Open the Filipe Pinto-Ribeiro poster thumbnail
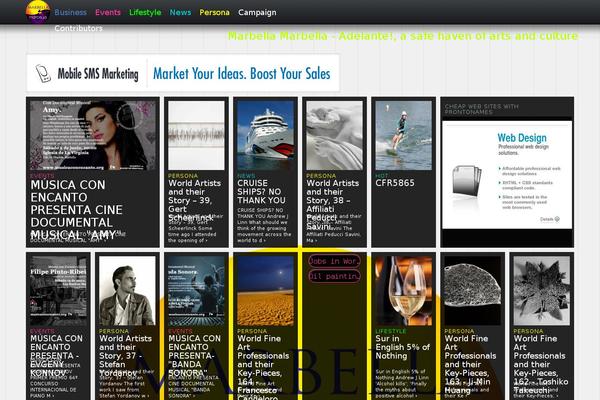 click(58, 291)
